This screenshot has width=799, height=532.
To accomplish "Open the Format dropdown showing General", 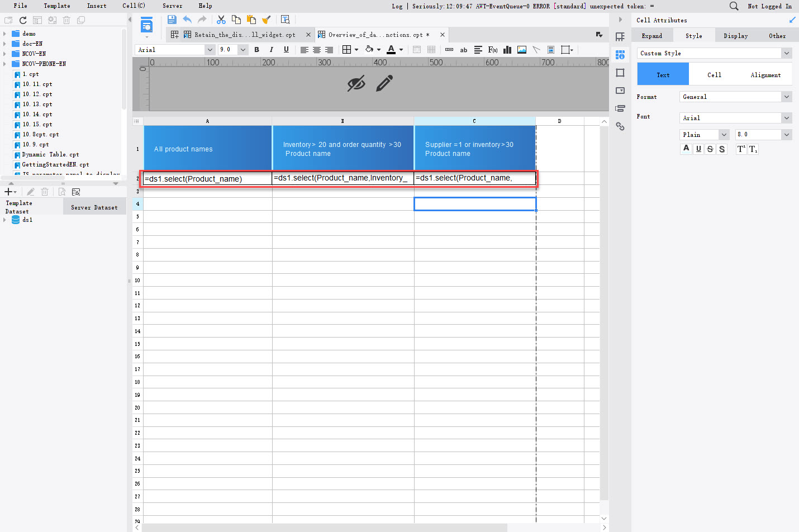I will tap(735, 96).
